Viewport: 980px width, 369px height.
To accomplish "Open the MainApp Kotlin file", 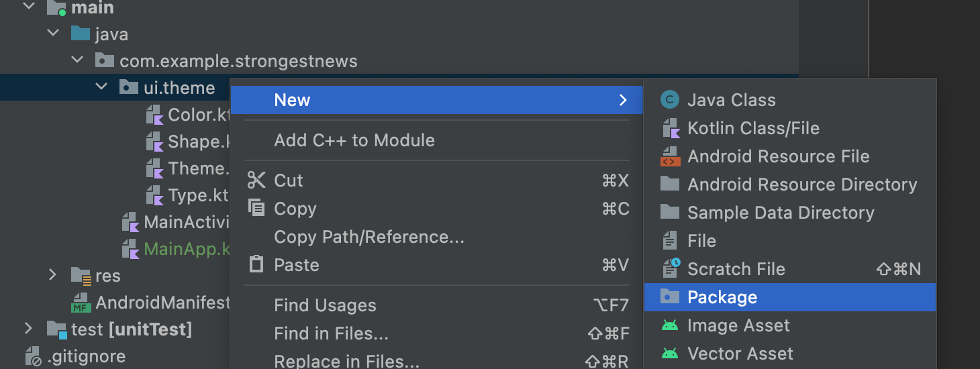I will [x=177, y=249].
